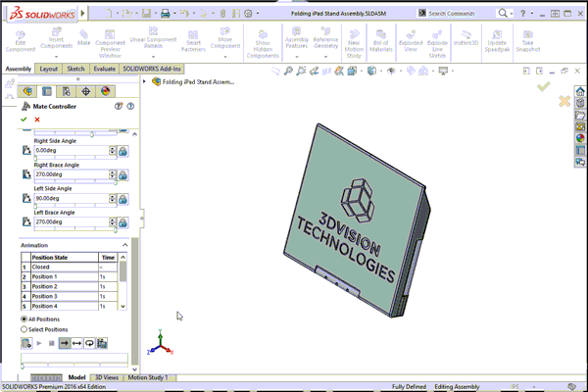Expand the Folding iPad Stand Assembly tree

(146, 82)
